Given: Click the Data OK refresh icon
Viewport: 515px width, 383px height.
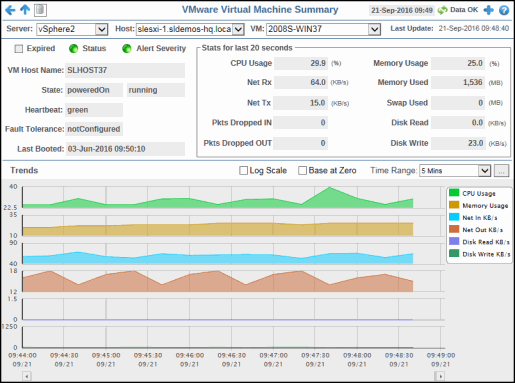Looking at the screenshot, I should (442, 10).
